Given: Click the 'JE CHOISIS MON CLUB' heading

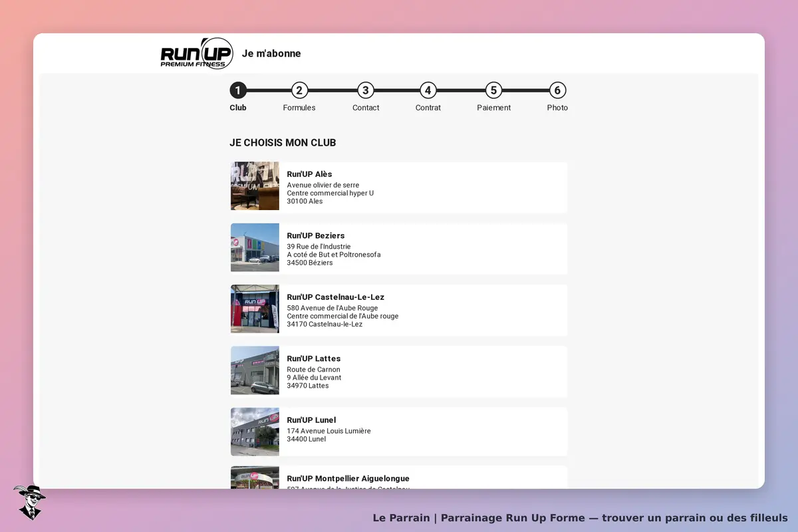Looking at the screenshot, I should [283, 143].
